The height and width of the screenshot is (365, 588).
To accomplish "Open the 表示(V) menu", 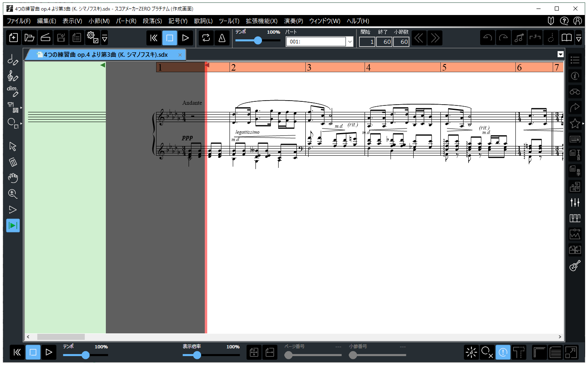I will pyautogui.click(x=72, y=21).
